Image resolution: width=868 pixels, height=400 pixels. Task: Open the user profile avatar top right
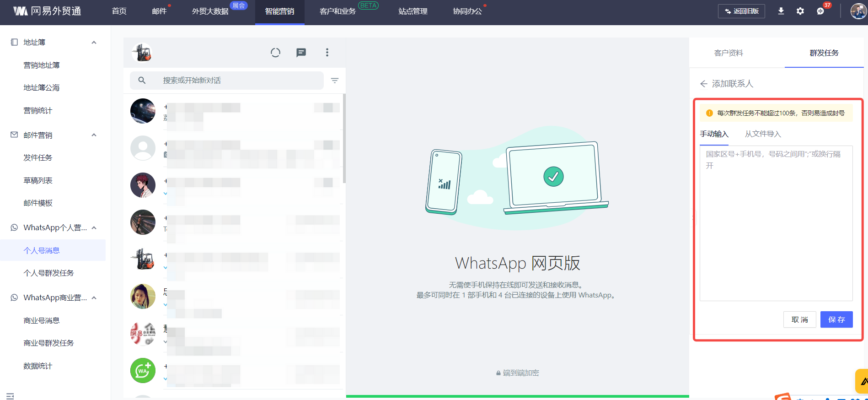(858, 11)
